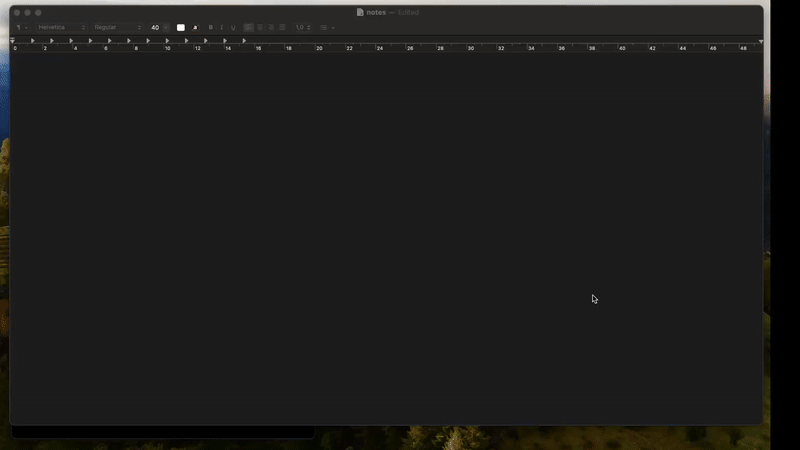Click the notes document title
The height and width of the screenshot is (450, 800).
coord(376,12)
